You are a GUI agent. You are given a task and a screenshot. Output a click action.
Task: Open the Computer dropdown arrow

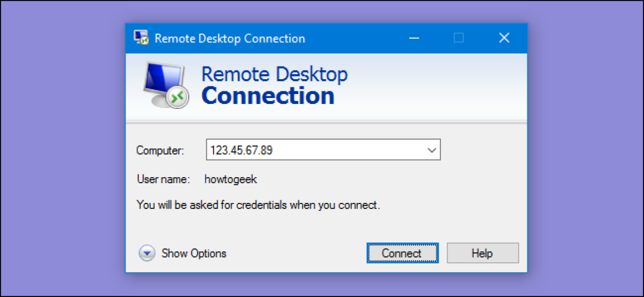(432, 150)
